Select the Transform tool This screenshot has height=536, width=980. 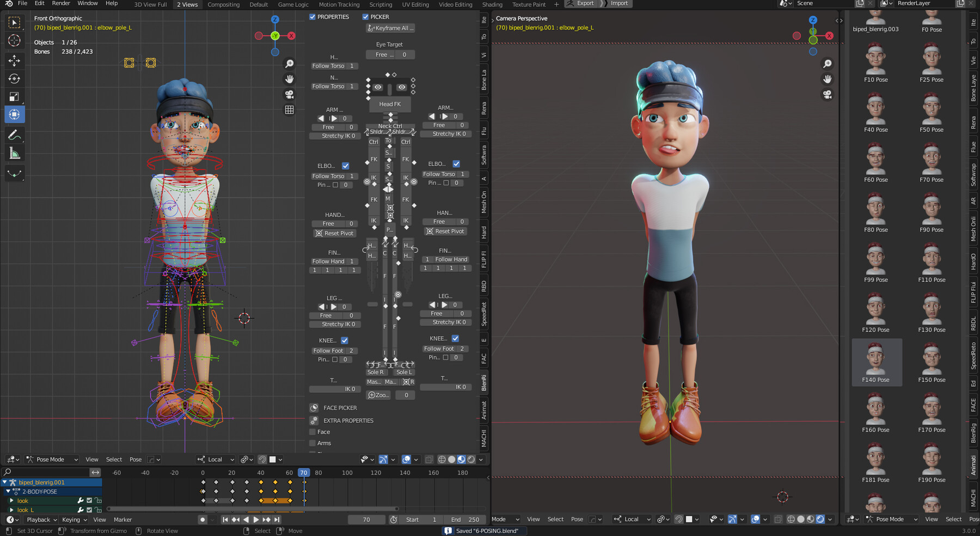[14, 115]
